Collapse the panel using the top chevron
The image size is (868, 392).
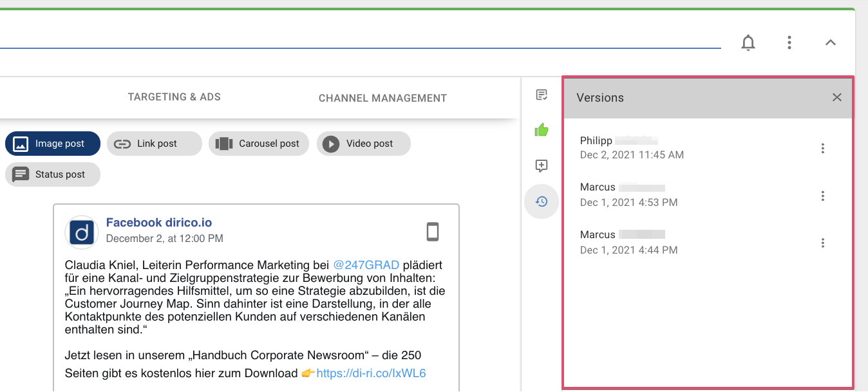pyautogui.click(x=830, y=42)
